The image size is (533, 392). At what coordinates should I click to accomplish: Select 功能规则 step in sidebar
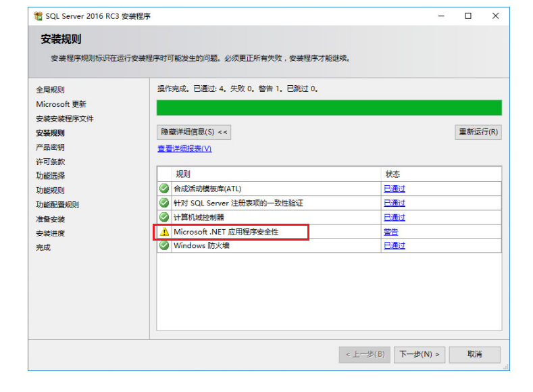tap(50, 191)
